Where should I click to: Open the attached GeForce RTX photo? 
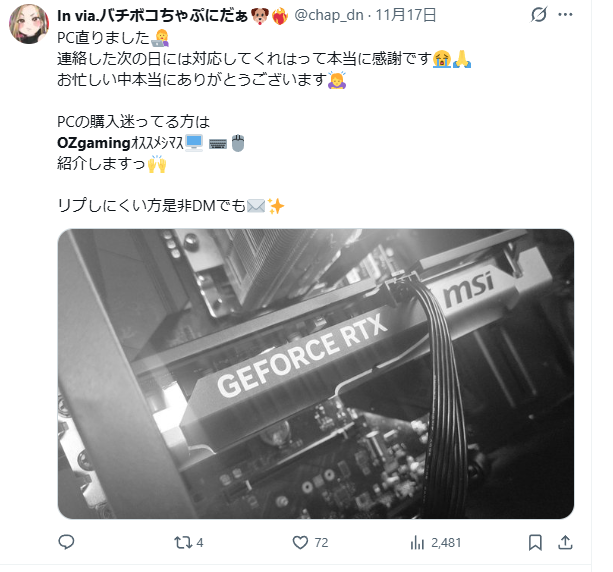point(316,374)
